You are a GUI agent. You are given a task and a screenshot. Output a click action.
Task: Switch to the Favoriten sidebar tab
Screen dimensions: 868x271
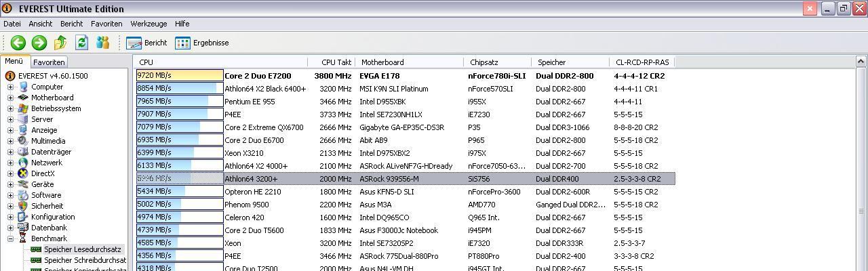coord(49,62)
